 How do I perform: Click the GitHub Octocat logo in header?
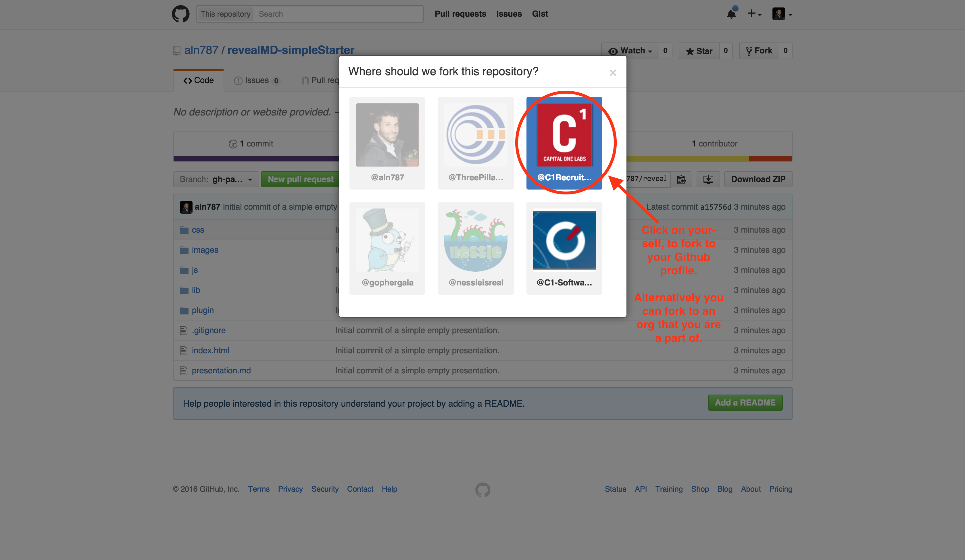[180, 14]
